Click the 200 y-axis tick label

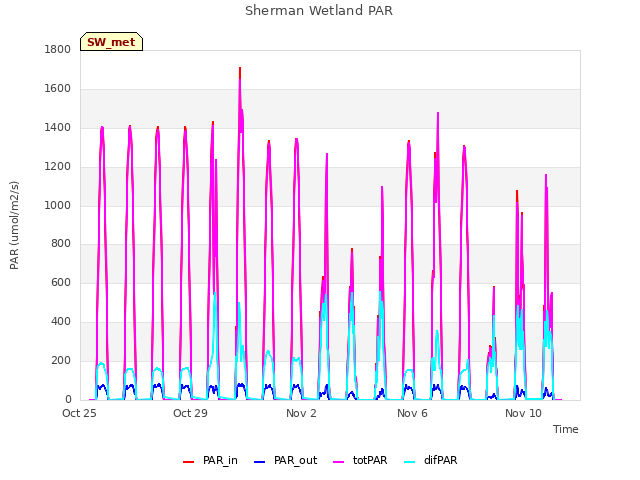[61, 360]
